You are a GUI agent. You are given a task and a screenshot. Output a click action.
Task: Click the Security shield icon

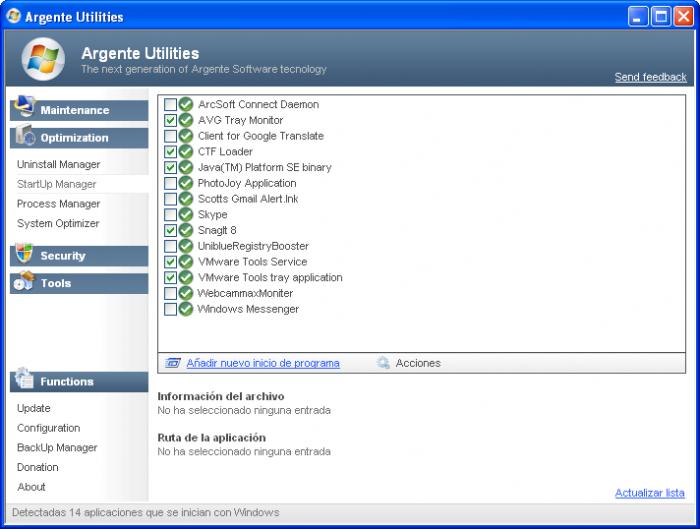point(24,253)
